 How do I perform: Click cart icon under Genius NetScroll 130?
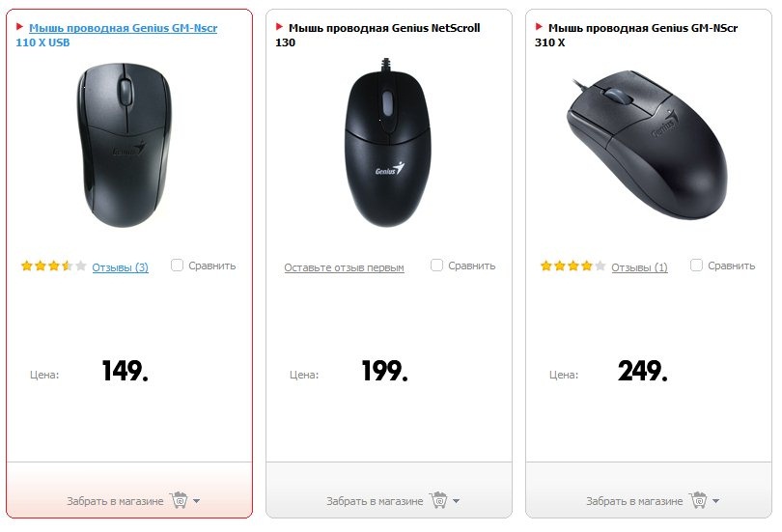point(438,500)
